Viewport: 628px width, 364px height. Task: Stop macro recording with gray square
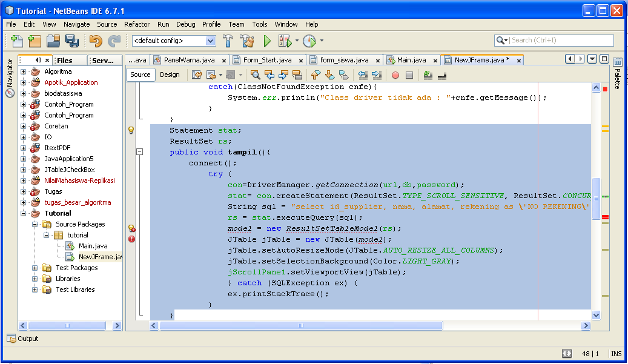pos(409,75)
